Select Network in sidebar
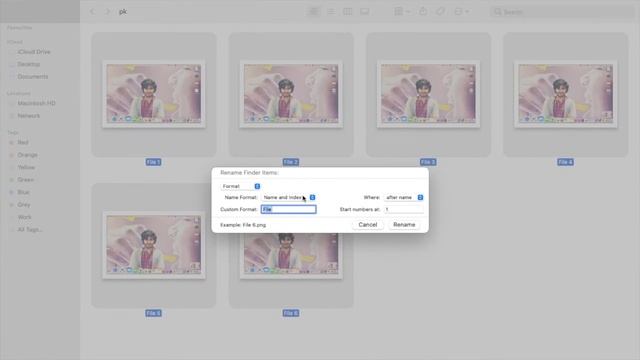Screen dimensions: 640x360 point(29,116)
